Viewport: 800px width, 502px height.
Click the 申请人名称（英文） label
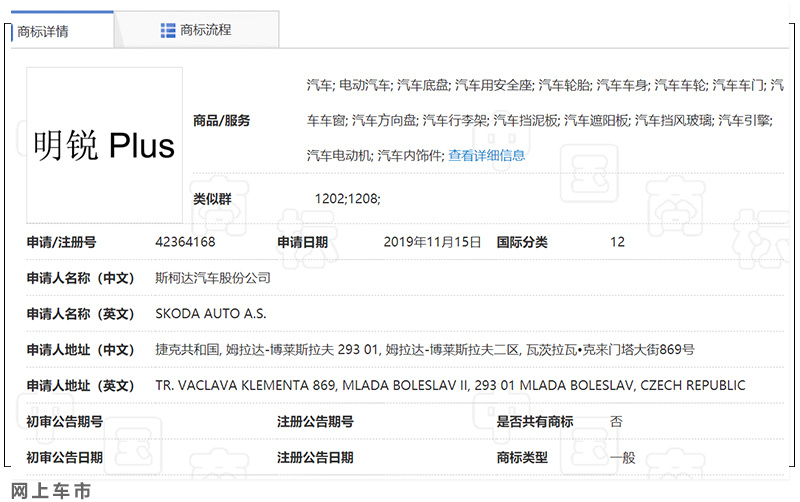point(80,314)
